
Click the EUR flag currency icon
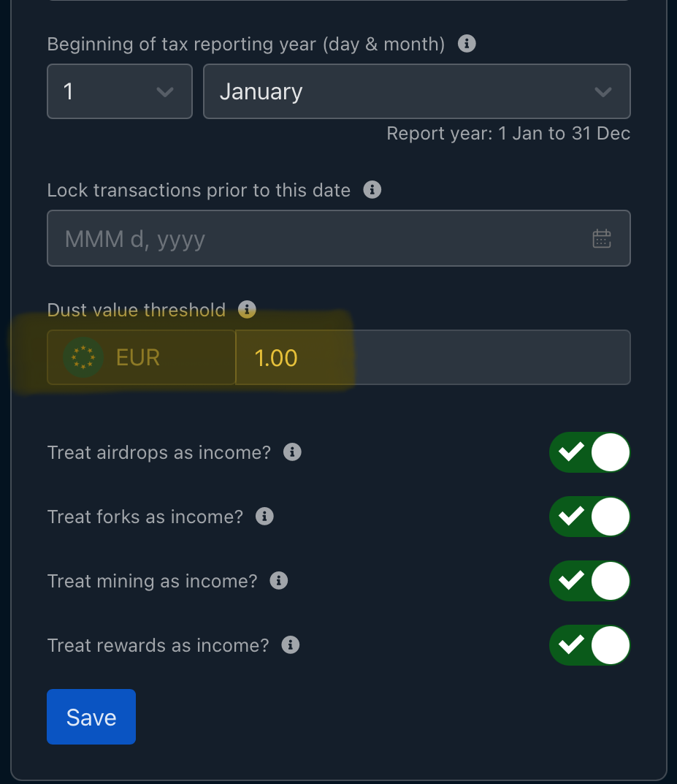83,357
